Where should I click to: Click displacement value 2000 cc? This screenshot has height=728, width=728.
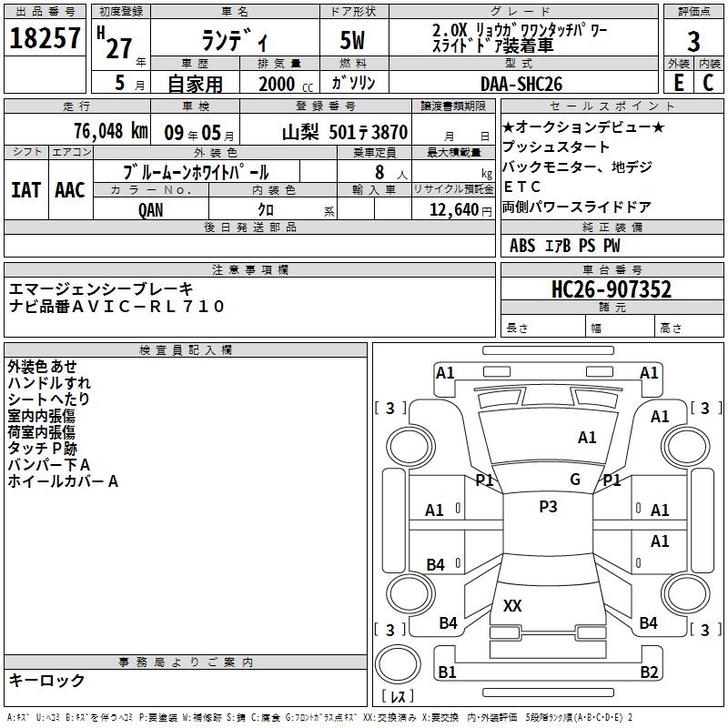click(x=286, y=84)
